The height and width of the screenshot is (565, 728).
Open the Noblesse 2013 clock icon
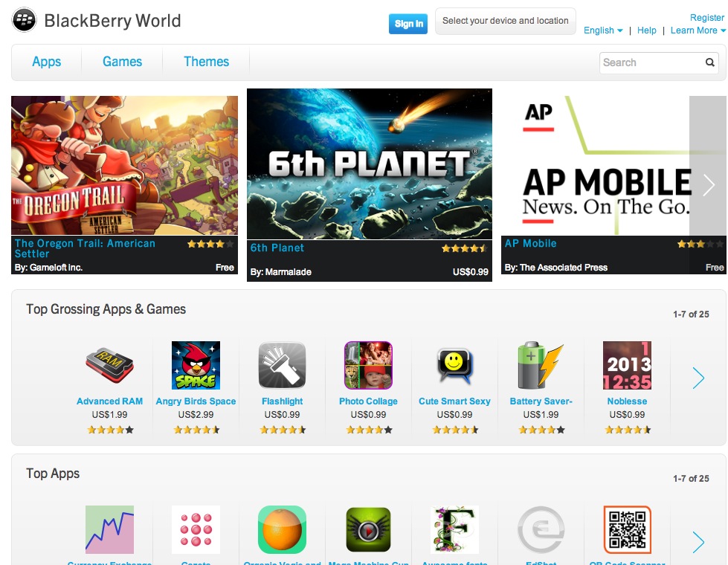click(x=627, y=365)
